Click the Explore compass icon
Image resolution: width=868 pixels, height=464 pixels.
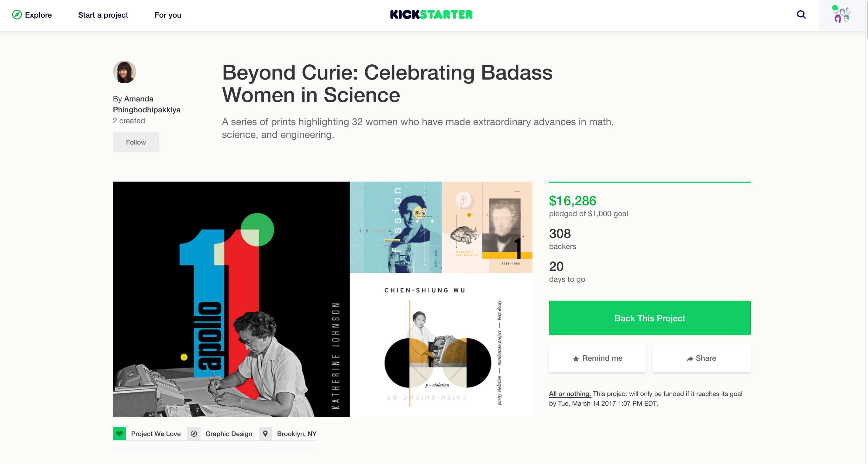pos(17,15)
